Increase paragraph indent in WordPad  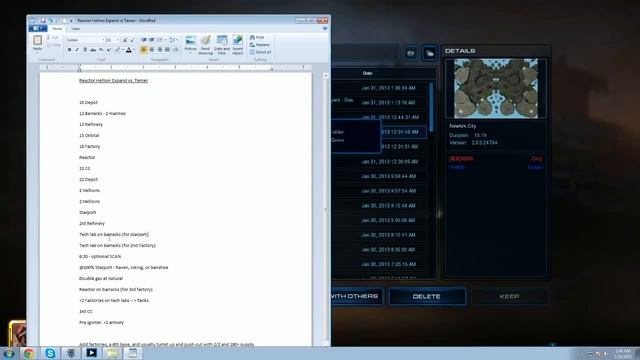151,40
